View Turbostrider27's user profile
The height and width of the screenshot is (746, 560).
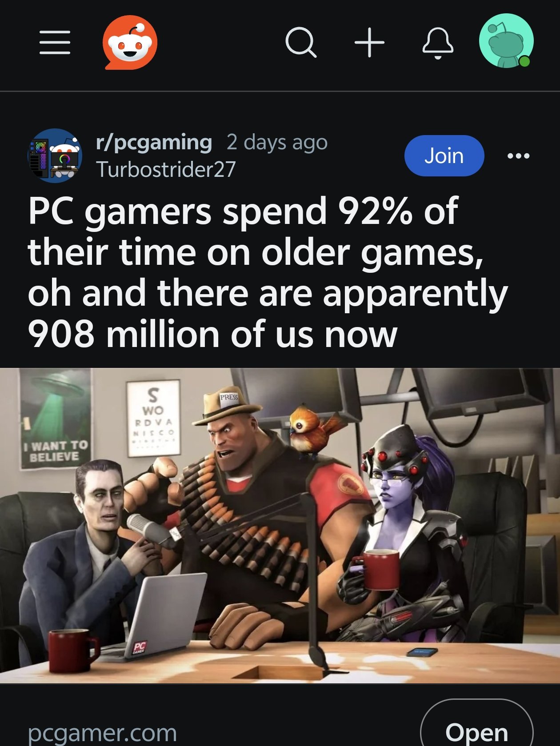click(166, 169)
